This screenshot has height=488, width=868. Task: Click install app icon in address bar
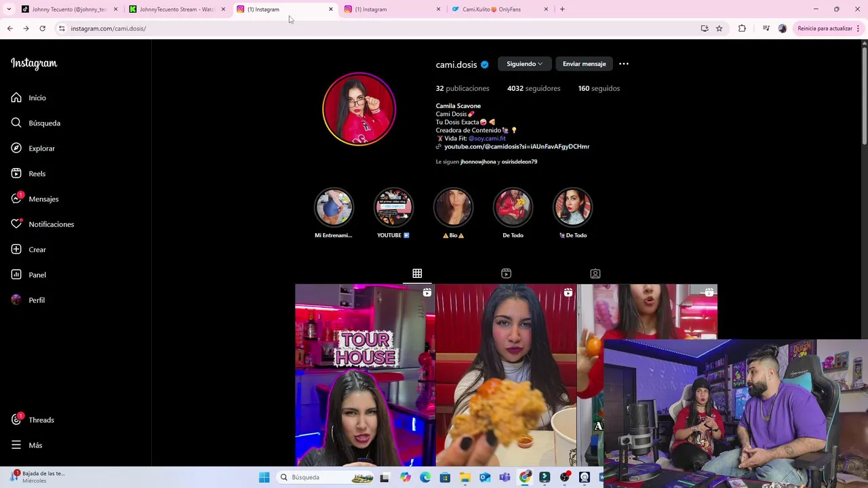click(705, 28)
